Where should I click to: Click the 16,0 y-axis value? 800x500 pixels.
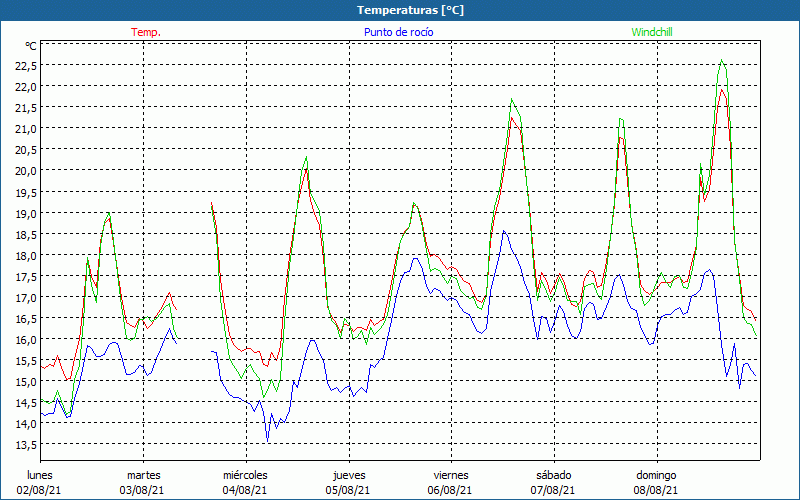(26, 340)
